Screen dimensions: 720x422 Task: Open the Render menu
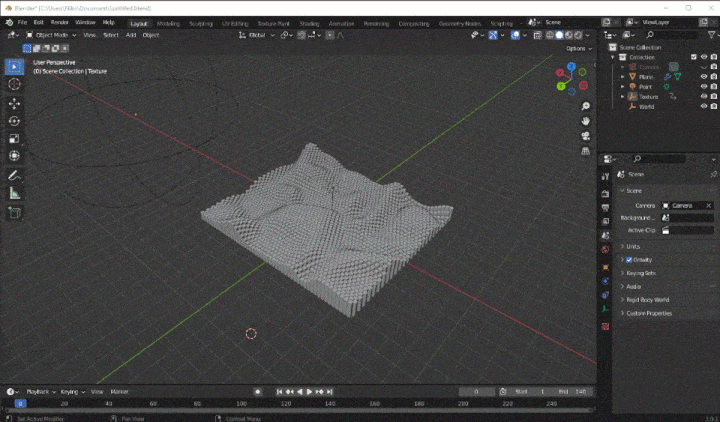60,22
